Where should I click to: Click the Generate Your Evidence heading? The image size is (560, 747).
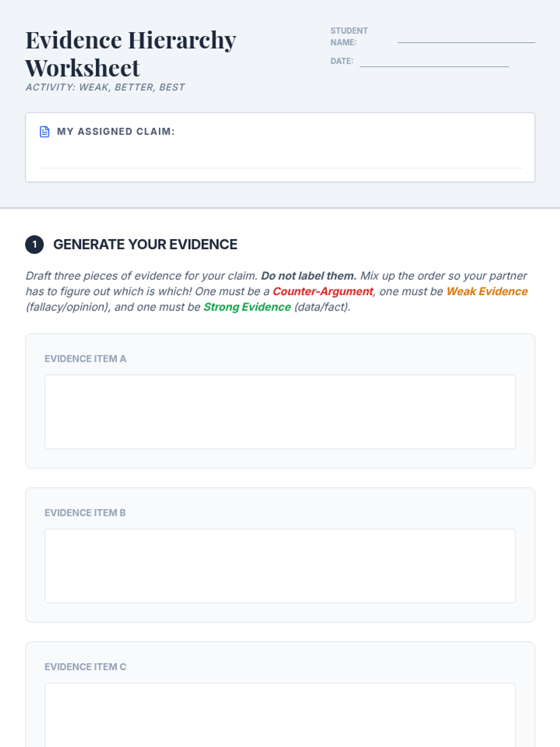coord(145,244)
